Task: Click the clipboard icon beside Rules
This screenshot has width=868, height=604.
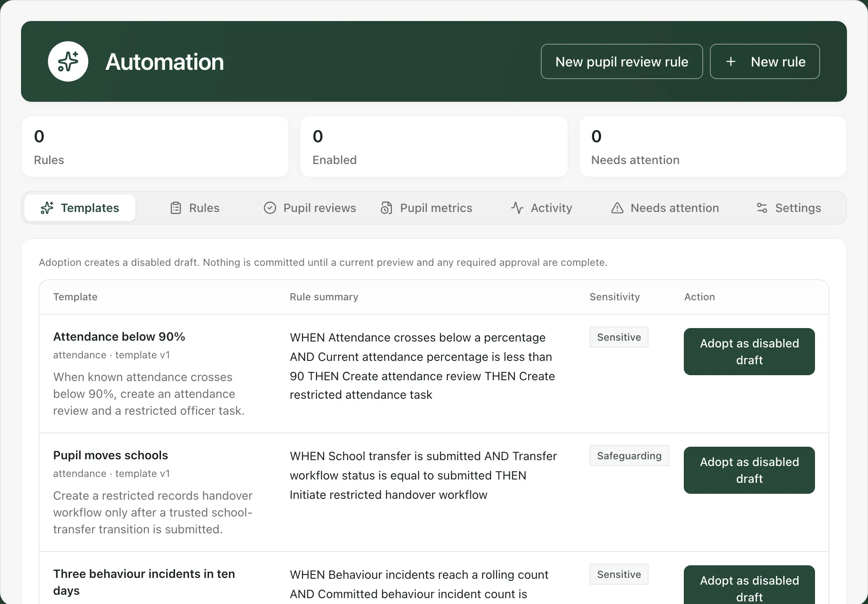Action: tap(176, 208)
